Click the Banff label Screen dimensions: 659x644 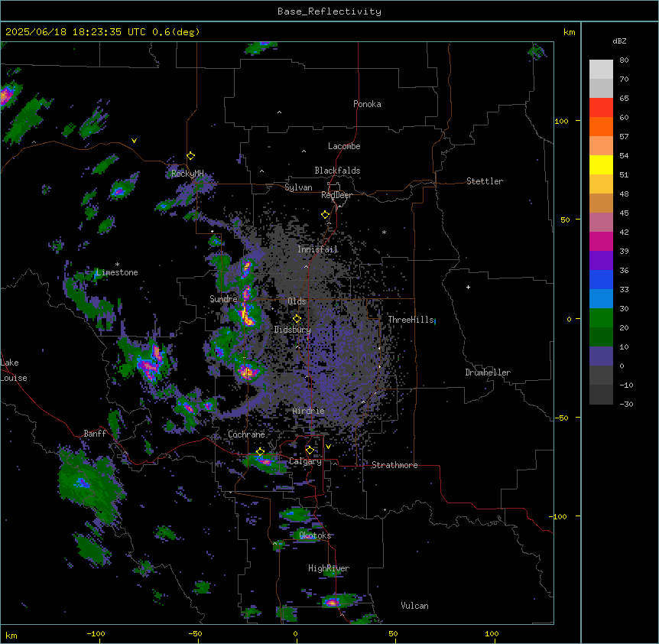(x=95, y=434)
